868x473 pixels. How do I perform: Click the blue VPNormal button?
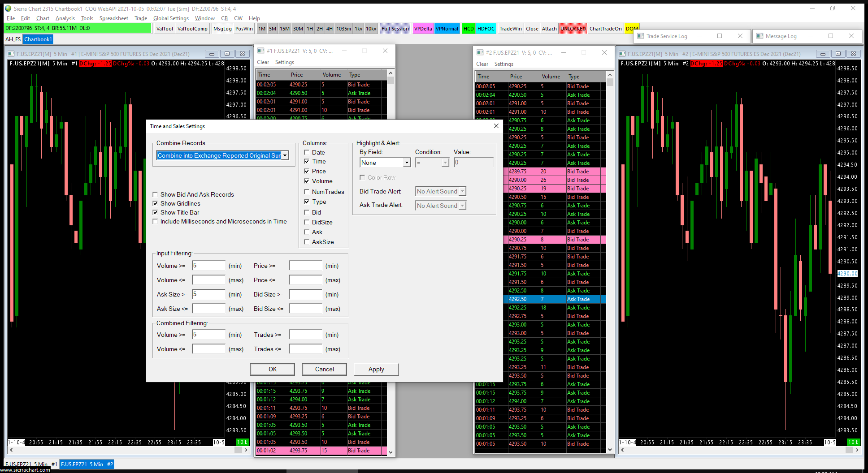[x=447, y=29]
